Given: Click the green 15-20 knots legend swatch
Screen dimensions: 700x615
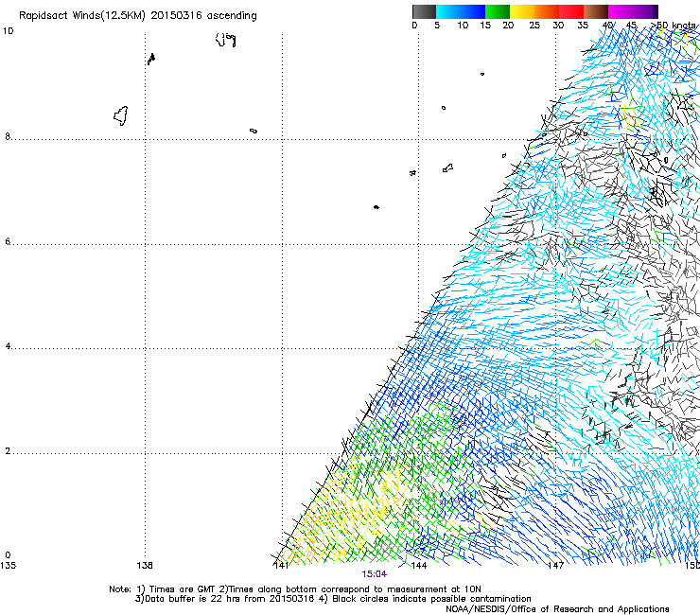Looking at the screenshot, I should click(x=498, y=11).
